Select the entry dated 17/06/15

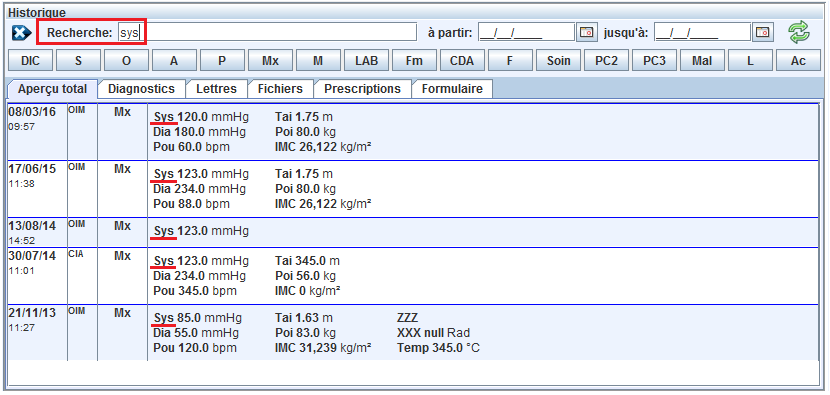point(413,188)
